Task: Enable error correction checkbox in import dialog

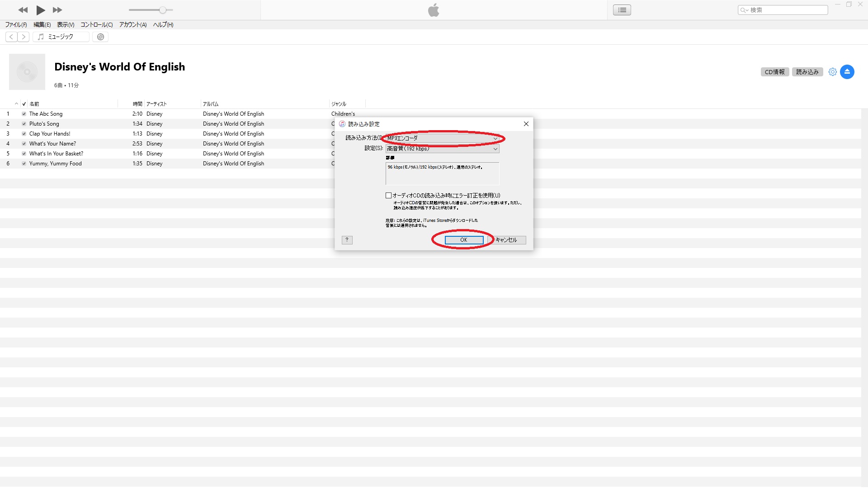Action: [388, 196]
